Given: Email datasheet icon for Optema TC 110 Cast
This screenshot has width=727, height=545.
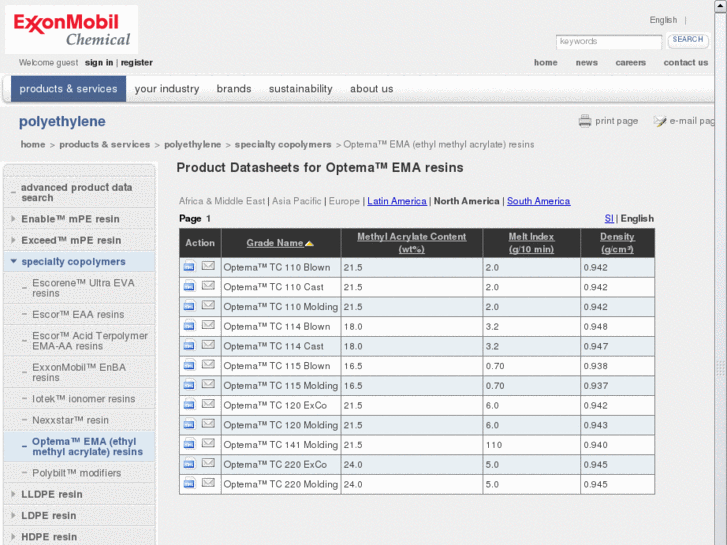Looking at the screenshot, I should 208,285.
